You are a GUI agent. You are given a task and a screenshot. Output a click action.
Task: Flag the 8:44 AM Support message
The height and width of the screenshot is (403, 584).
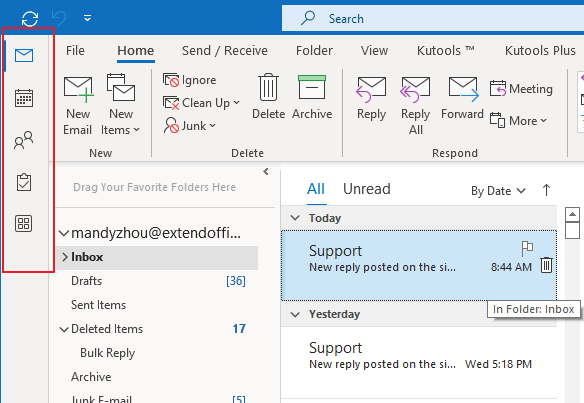[x=527, y=248]
